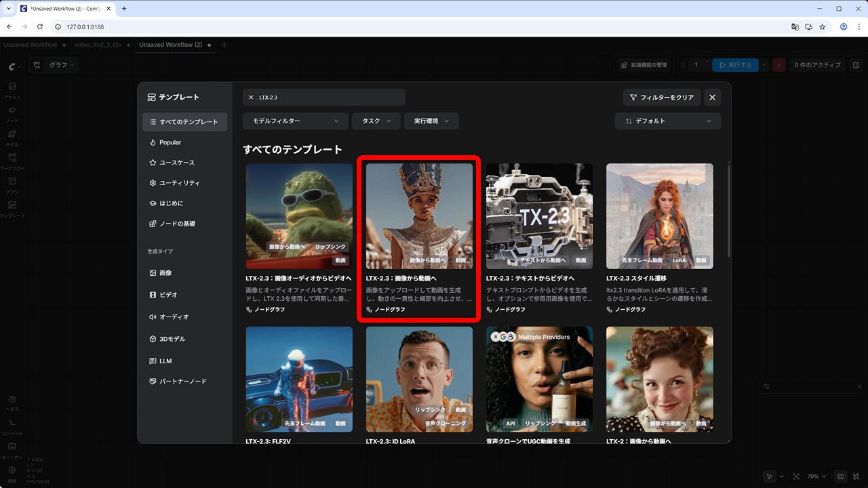This screenshot has height=488, width=868.
Task: Close the templates dialog
Action: [x=712, y=98]
